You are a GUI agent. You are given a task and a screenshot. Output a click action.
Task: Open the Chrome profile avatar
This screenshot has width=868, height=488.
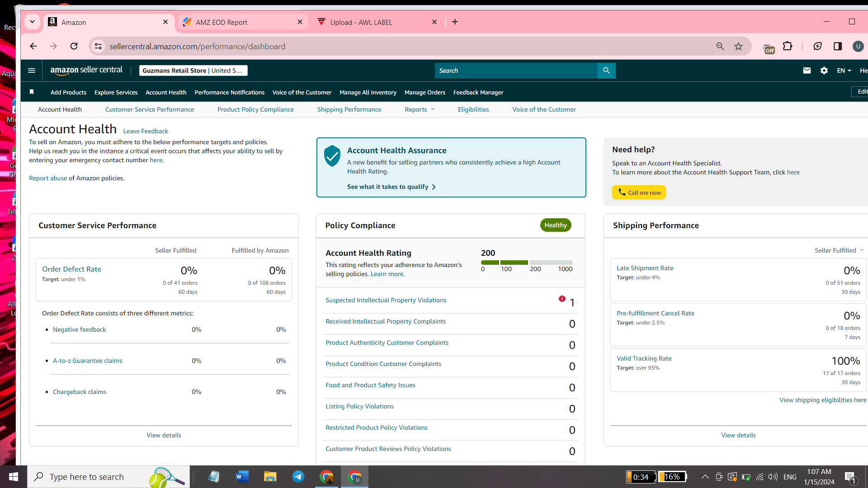click(x=858, y=46)
